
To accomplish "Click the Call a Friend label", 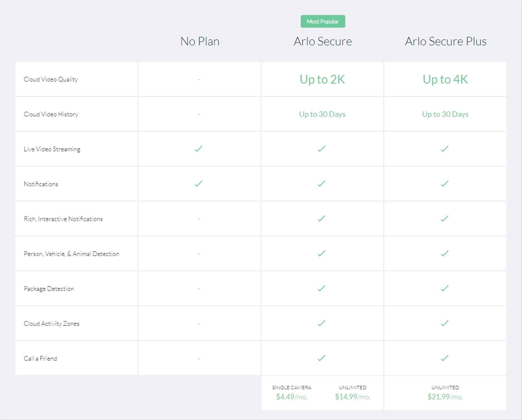I will [40, 358].
